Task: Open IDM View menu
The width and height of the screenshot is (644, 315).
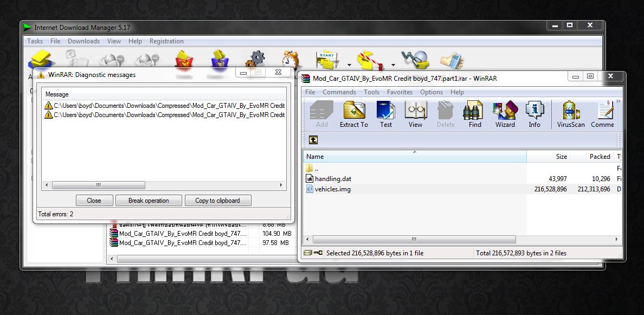Action: pos(114,41)
